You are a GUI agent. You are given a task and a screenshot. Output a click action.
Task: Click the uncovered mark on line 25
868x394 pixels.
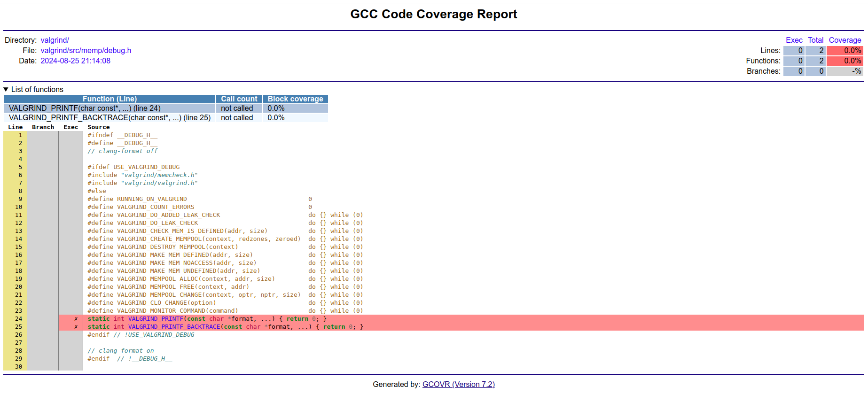(76, 327)
